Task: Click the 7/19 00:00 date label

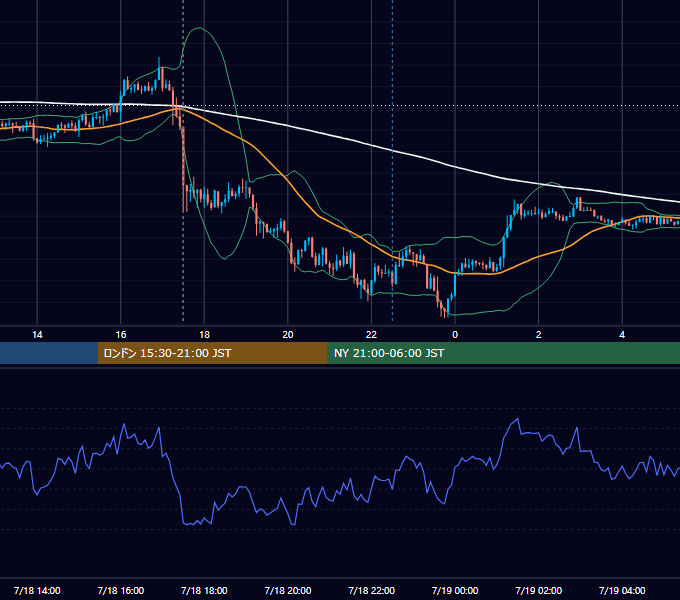Action: (455, 590)
